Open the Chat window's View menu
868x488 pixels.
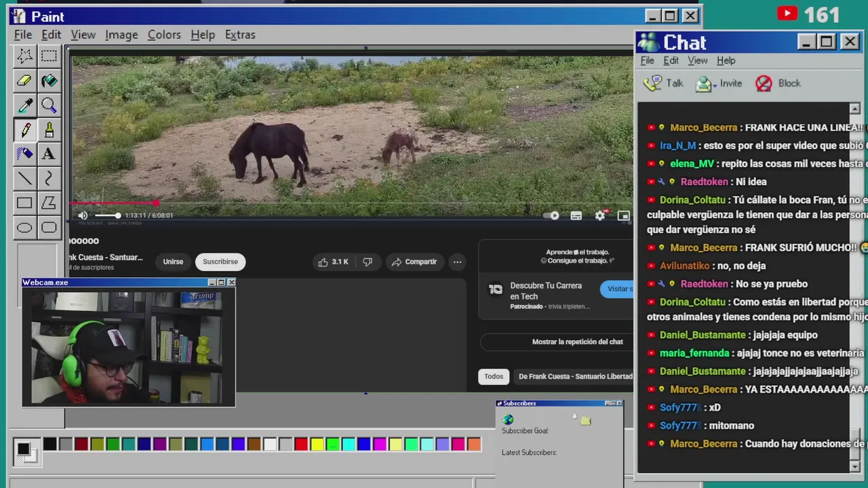point(697,60)
